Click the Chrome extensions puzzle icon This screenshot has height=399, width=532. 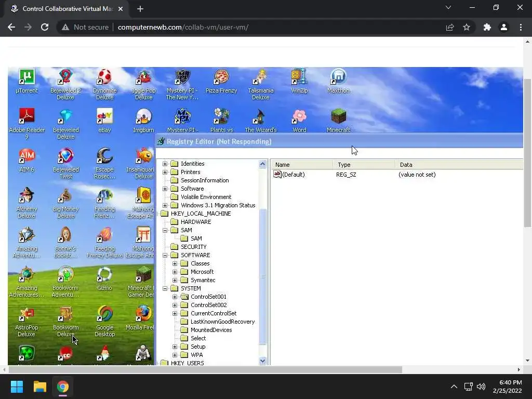pos(487,27)
